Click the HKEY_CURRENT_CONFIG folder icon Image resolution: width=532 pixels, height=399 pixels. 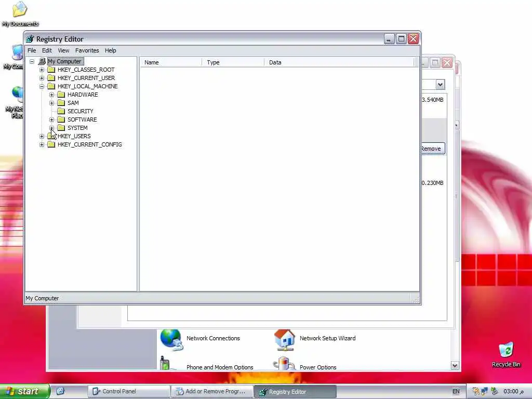tap(51, 144)
